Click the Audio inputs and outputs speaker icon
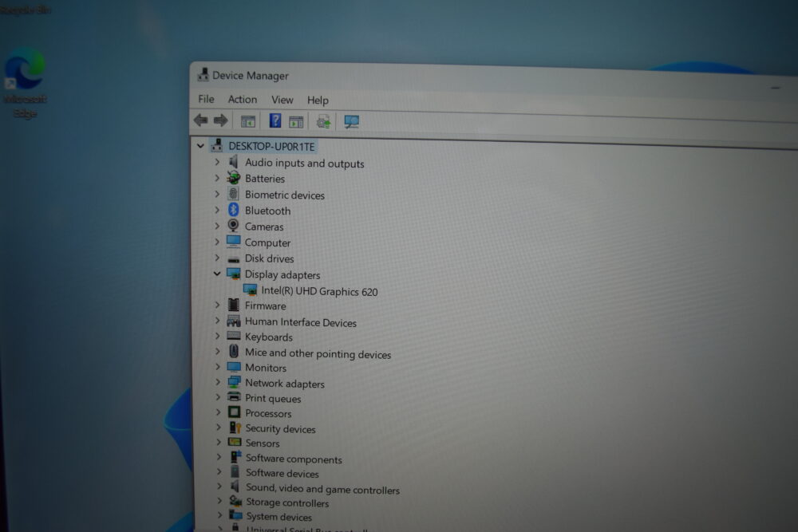Screen dimensions: 798x532 pos(234,162)
